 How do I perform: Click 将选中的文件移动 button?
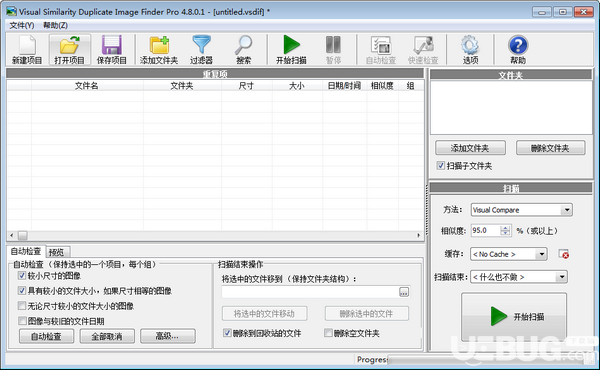click(x=264, y=314)
